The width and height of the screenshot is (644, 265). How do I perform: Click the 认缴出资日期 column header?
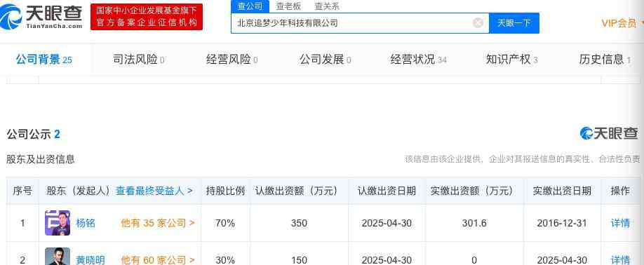click(387, 191)
